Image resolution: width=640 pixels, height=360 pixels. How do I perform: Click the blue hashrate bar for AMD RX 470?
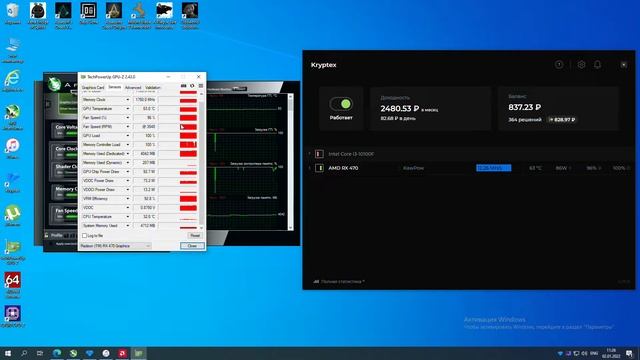(493, 168)
